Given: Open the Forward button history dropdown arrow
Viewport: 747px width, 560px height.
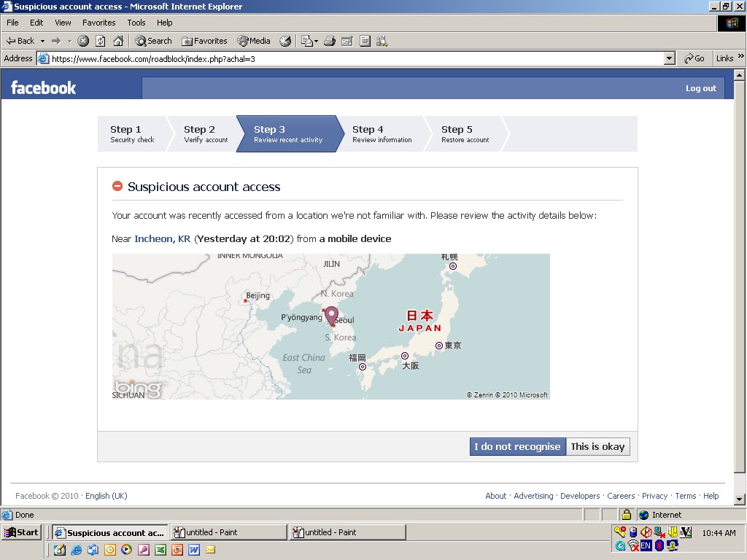Looking at the screenshot, I should click(69, 41).
